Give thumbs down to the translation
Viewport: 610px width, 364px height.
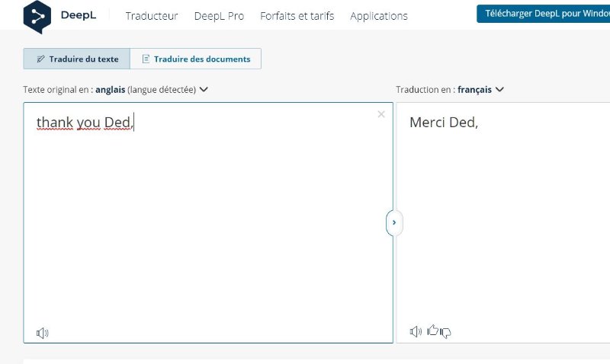click(x=445, y=333)
